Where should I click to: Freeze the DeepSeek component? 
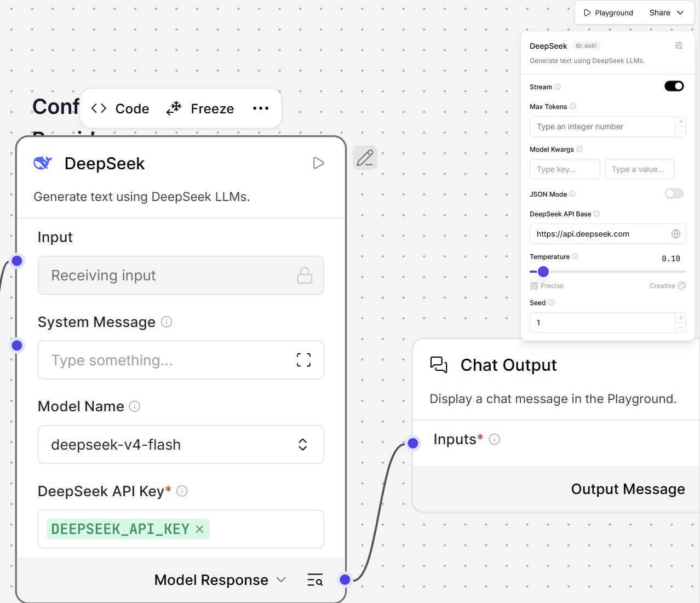click(x=200, y=108)
